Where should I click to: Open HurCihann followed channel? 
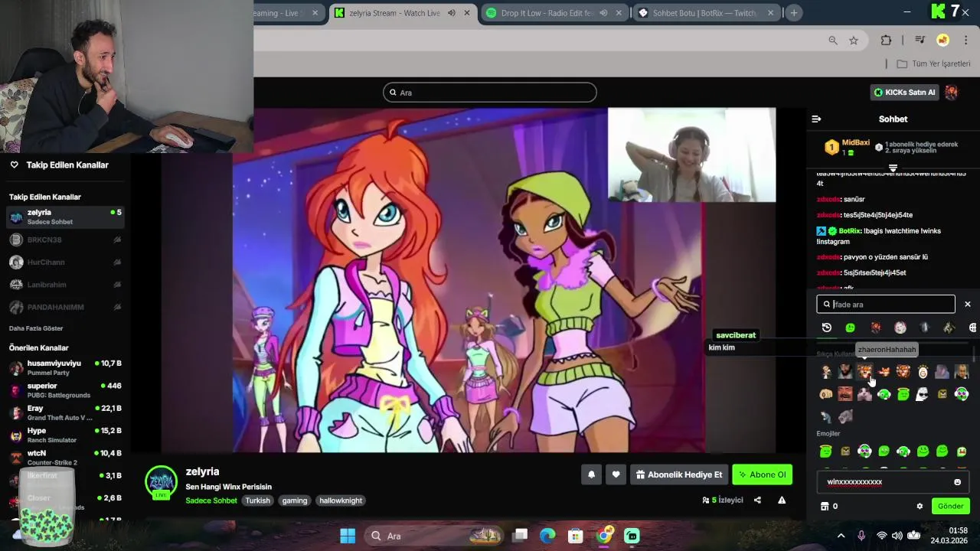[65, 262]
